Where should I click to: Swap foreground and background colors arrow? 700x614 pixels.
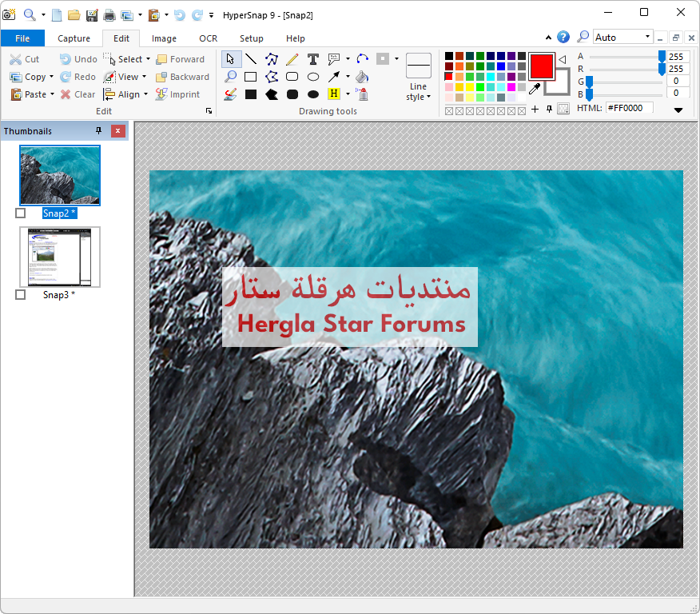[563, 59]
